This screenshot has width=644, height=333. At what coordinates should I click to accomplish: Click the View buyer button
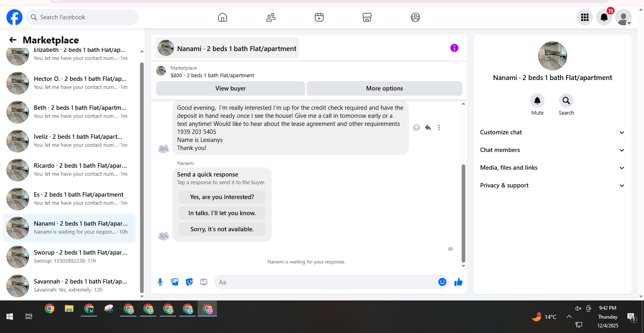(231, 88)
